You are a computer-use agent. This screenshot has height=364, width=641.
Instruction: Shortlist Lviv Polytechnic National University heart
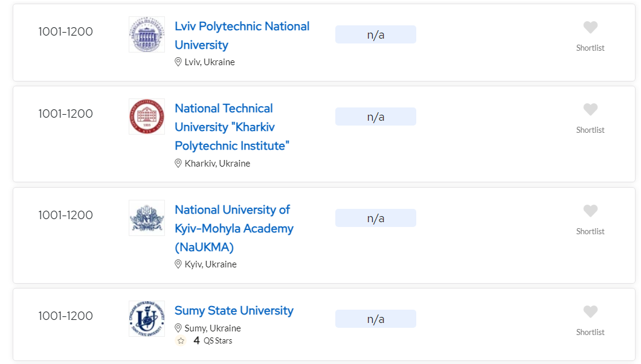pos(590,28)
